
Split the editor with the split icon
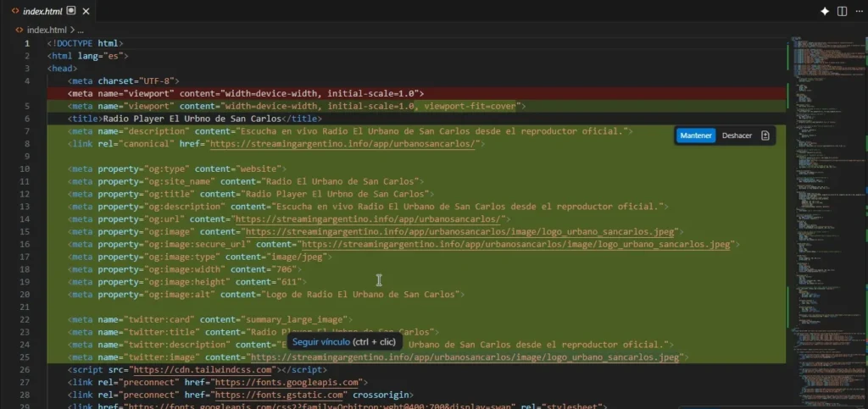pyautogui.click(x=842, y=11)
